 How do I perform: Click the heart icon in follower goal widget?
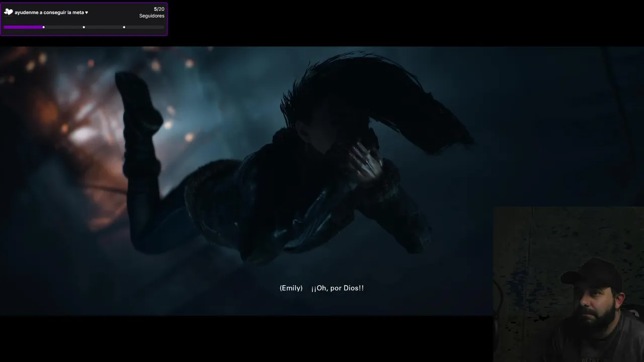[x=9, y=12]
